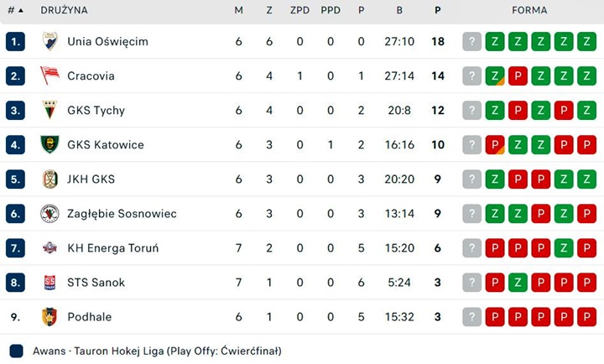Image resolution: width=604 pixels, height=364 pixels.
Task: Click the DRUŻYNA column header
Action: click(64, 11)
